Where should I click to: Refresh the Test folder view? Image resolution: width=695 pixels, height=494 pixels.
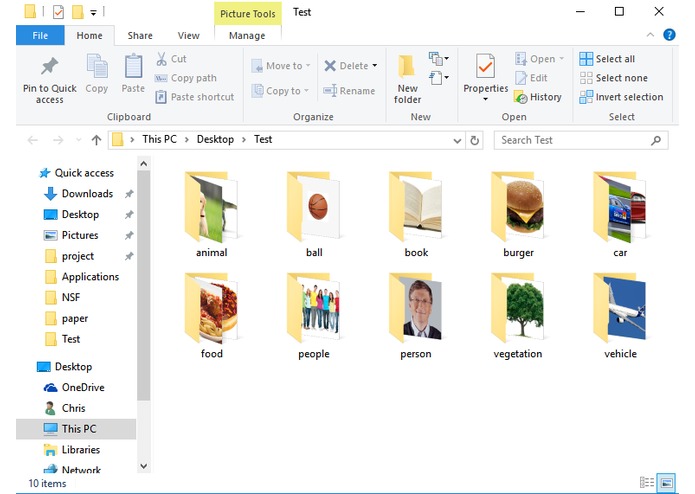[474, 140]
